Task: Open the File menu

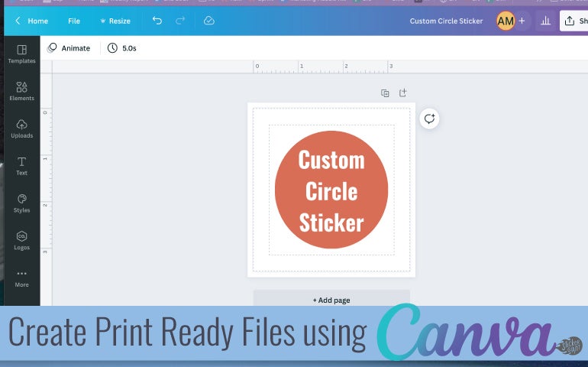Action: [74, 21]
